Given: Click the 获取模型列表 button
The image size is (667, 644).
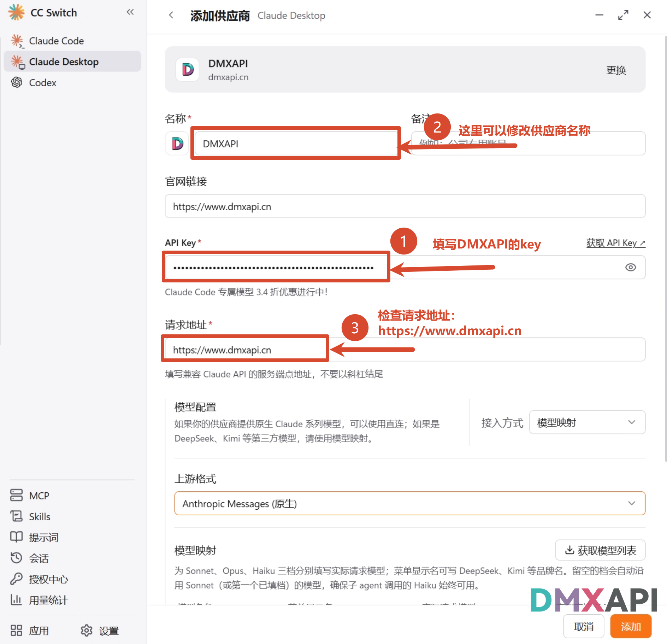Looking at the screenshot, I should click(x=600, y=550).
